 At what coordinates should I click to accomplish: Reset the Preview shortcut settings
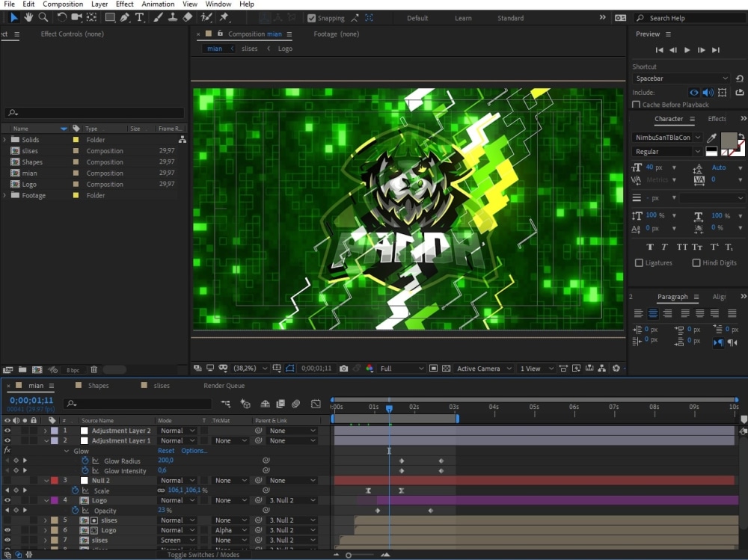coord(740,79)
